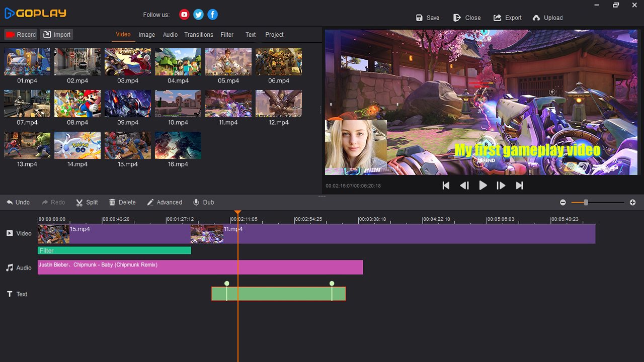This screenshot has width=644, height=362.
Task: Click the Delete icon to remove selected clip
Action: pos(122,202)
